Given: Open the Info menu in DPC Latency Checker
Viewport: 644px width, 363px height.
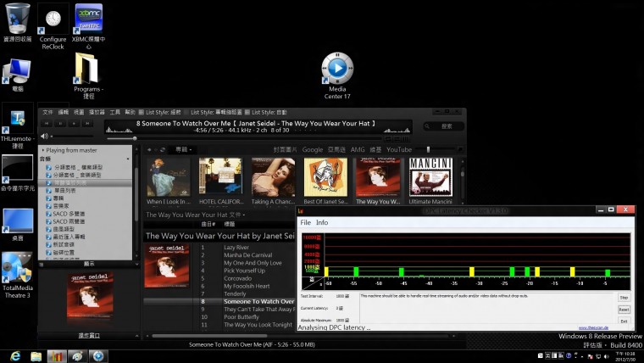Looking at the screenshot, I should tap(322, 222).
